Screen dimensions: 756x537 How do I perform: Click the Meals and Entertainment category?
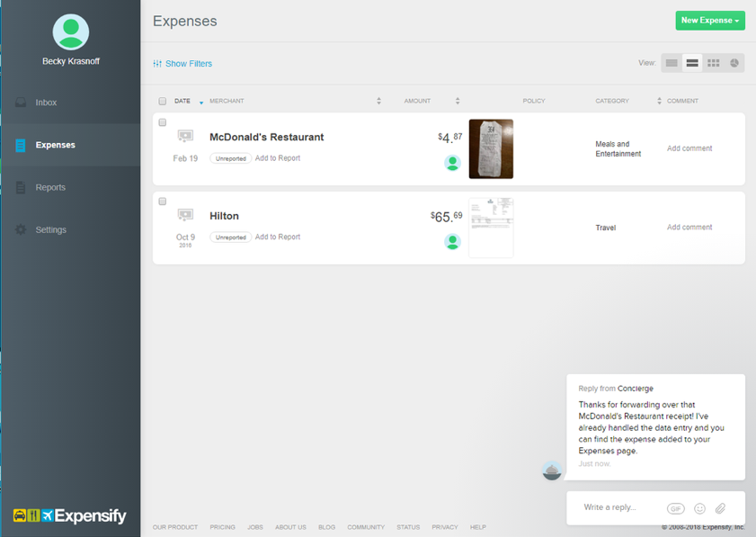(x=618, y=148)
